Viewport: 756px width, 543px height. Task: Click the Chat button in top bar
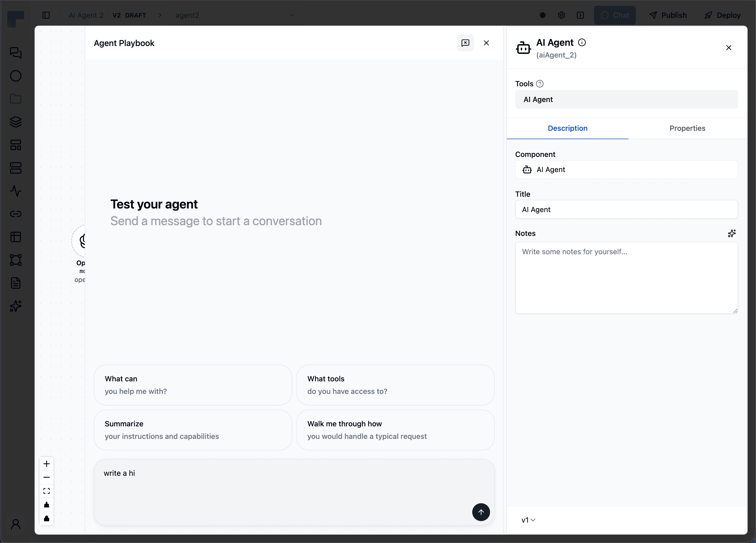pos(615,15)
